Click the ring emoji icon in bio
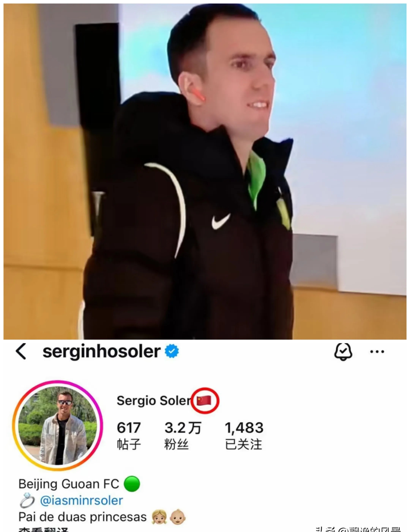The image size is (410, 532). [27, 501]
